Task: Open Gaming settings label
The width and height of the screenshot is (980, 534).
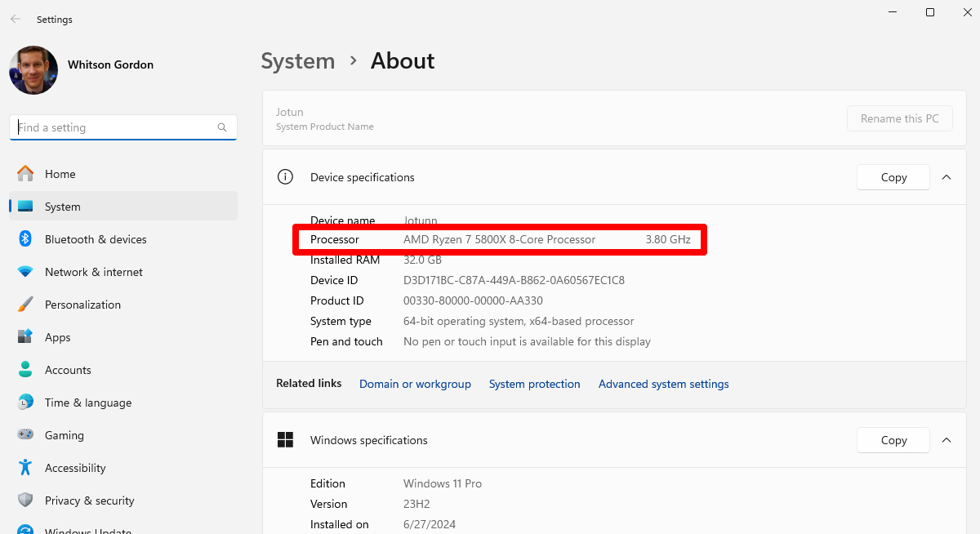Action: tap(65, 435)
